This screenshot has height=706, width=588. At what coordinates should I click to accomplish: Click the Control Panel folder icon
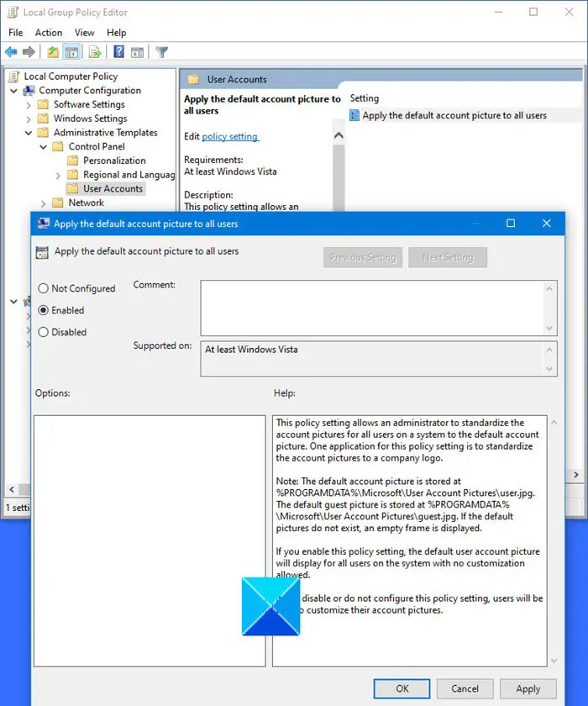[x=58, y=146]
